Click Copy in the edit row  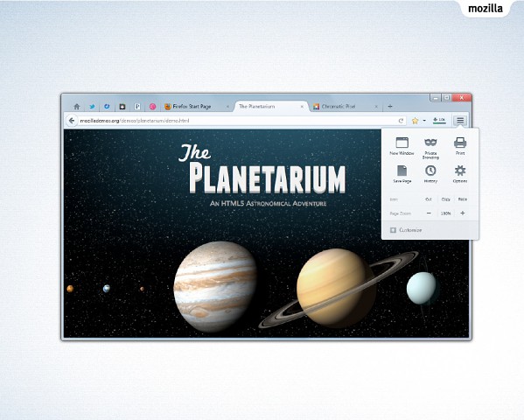pos(446,199)
